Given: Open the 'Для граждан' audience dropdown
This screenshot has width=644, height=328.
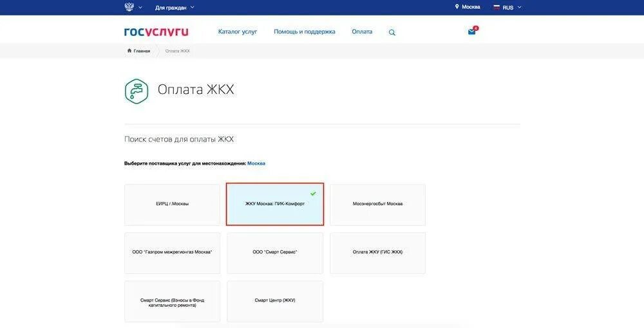Looking at the screenshot, I should (x=175, y=7).
